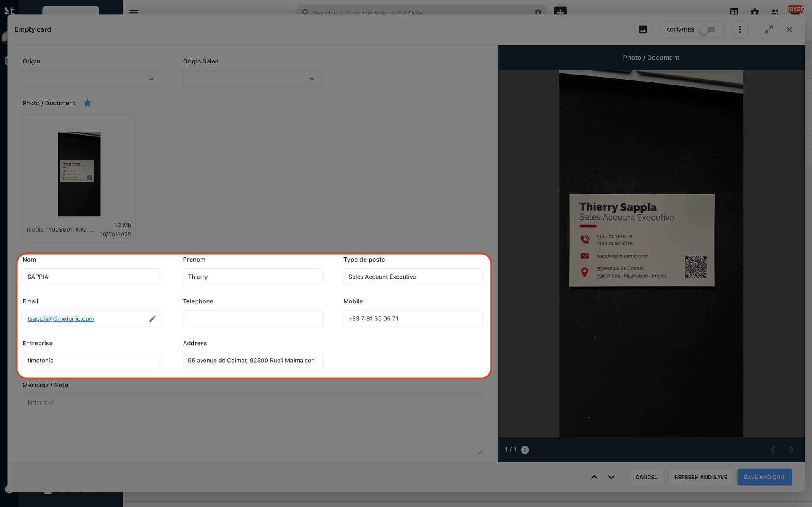Image resolution: width=812 pixels, height=507 pixels.
Task: Click the info icon next to 1 / 1
Action: (x=525, y=450)
